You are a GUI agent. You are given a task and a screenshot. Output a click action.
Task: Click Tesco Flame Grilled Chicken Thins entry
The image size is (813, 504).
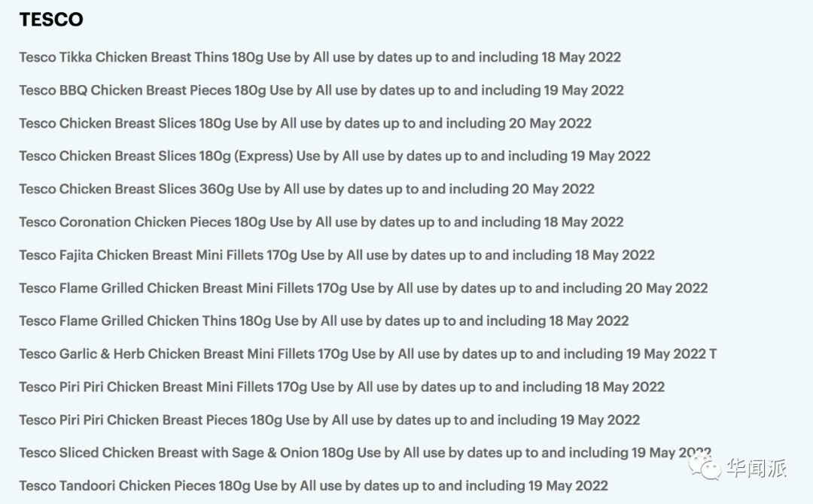coord(324,321)
